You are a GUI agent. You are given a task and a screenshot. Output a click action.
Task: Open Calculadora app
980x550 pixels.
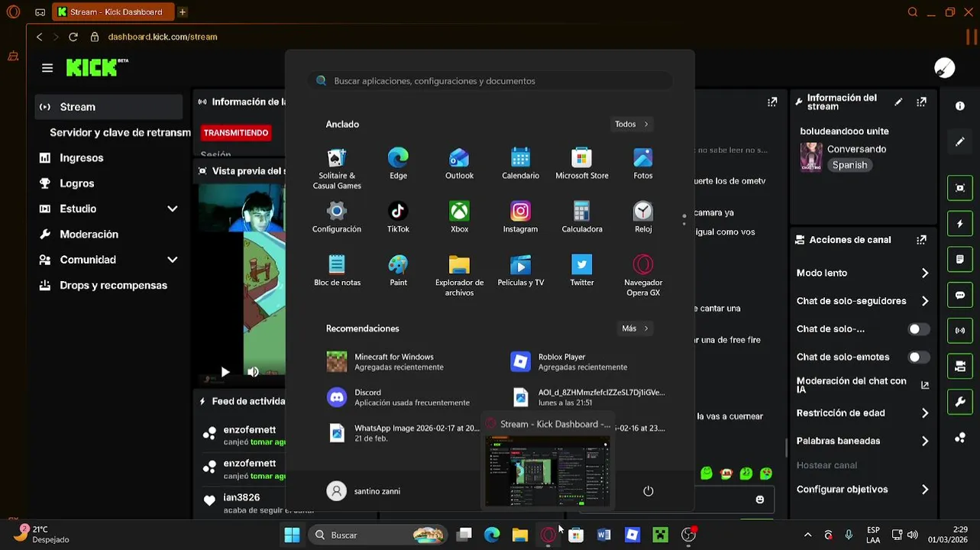click(581, 218)
